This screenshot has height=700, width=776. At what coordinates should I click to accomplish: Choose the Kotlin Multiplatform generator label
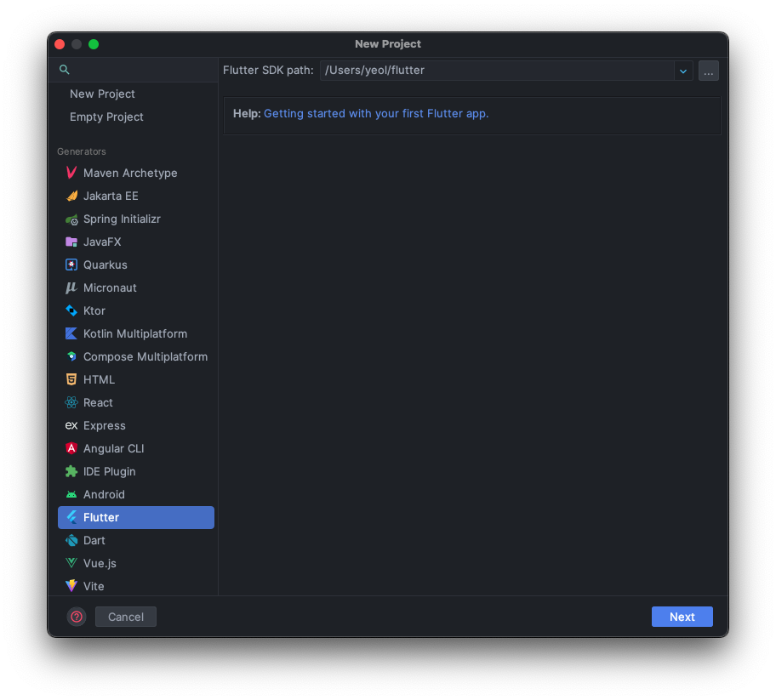[135, 333]
